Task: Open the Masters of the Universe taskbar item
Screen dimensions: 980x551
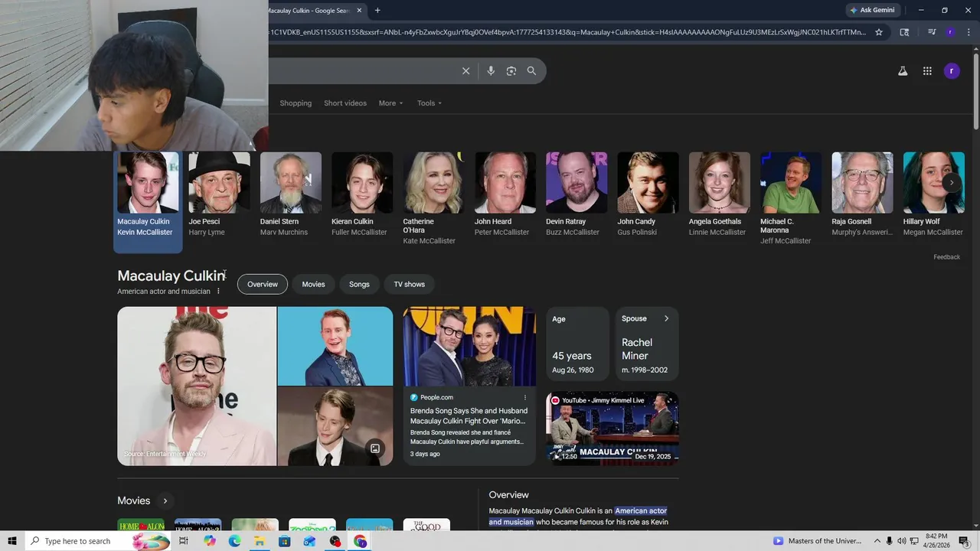Action: (x=818, y=541)
